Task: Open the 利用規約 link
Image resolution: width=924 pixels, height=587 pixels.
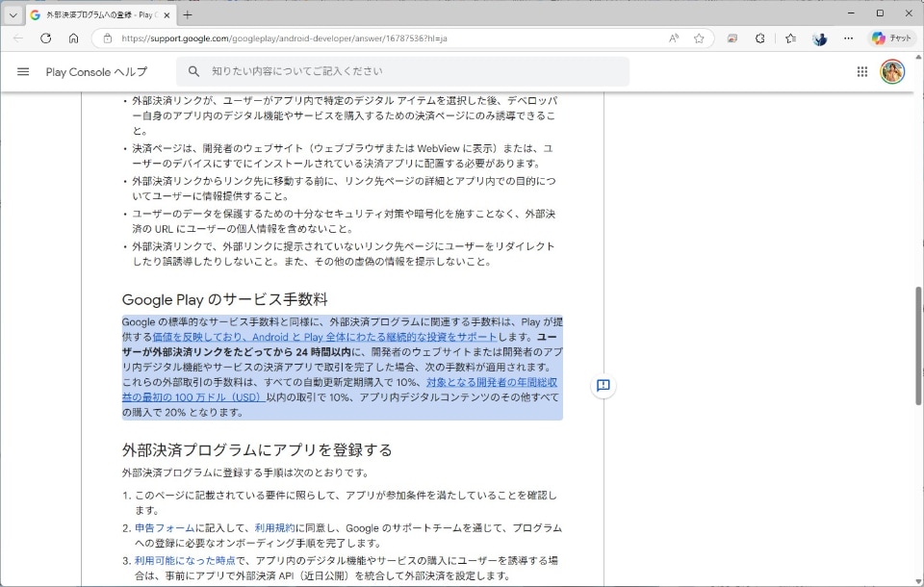Action: pos(274,528)
